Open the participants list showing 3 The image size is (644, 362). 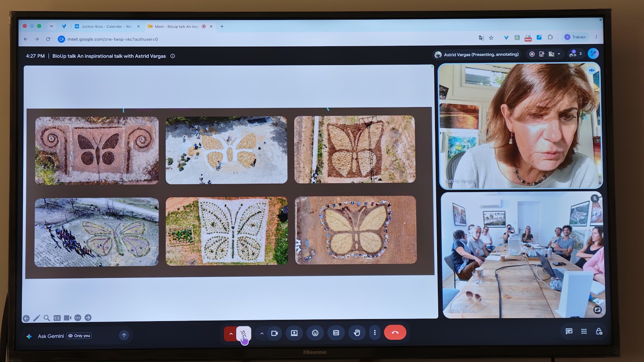click(x=576, y=54)
